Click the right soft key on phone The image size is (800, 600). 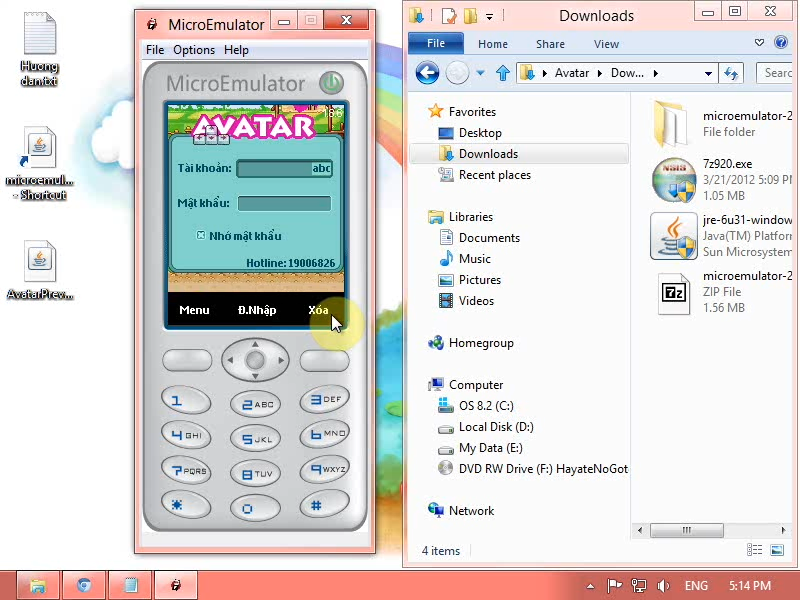click(324, 360)
